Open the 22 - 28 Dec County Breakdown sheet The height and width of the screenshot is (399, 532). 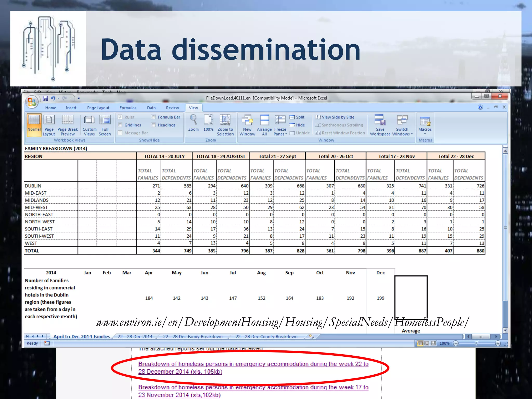[266, 337]
